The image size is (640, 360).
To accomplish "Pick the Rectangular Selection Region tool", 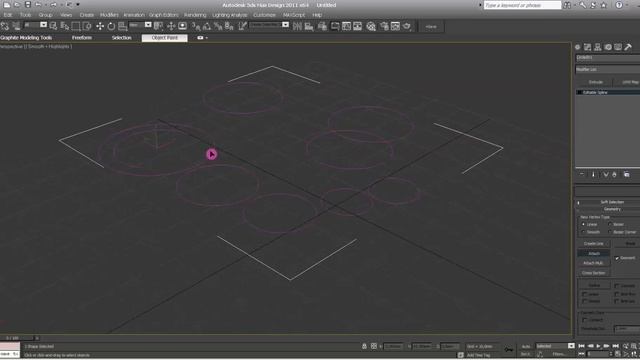I will (x=76, y=26).
